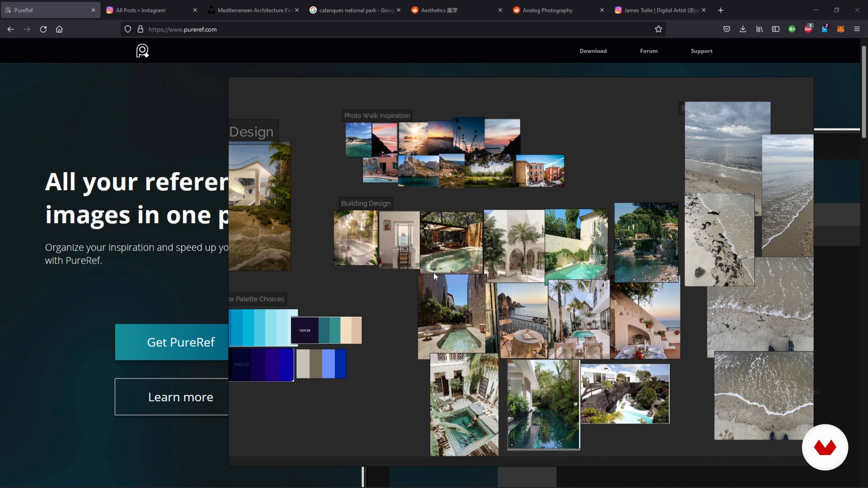Select the colorful harbor buildings thumbnail
This screenshot has height=488, width=868.
pos(540,171)
